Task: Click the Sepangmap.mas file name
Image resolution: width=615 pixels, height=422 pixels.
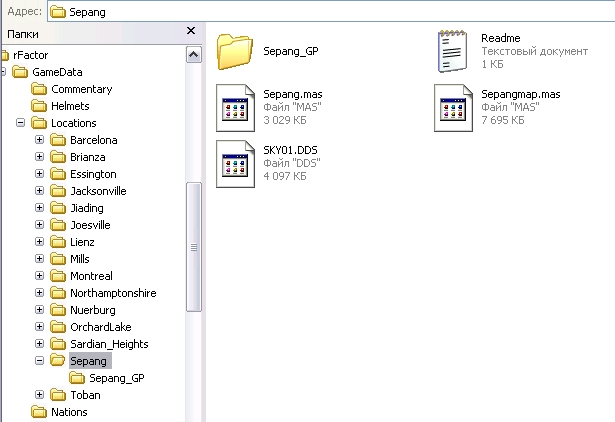Action: click(x=520, y=94)
